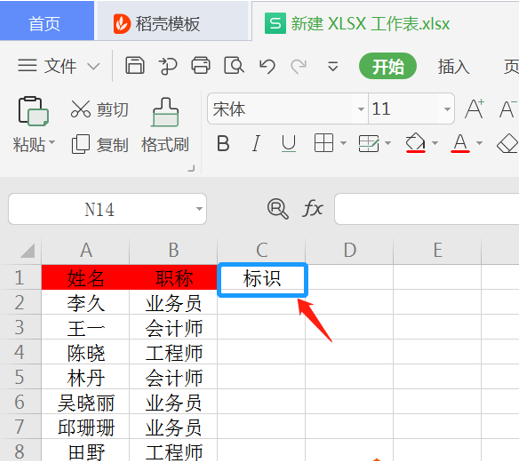Open the Name Box dropdown arrow

[199, 209]
